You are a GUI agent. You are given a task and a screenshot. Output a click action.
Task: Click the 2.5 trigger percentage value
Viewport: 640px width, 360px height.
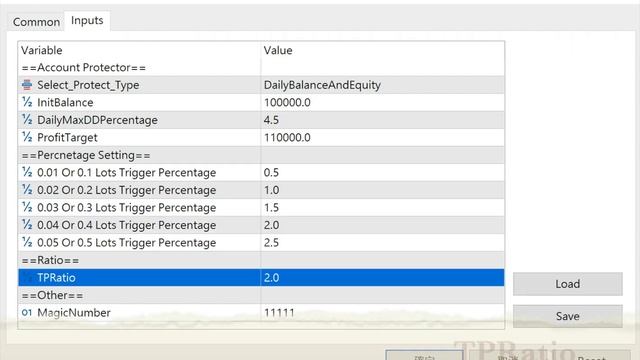[382, 243]
